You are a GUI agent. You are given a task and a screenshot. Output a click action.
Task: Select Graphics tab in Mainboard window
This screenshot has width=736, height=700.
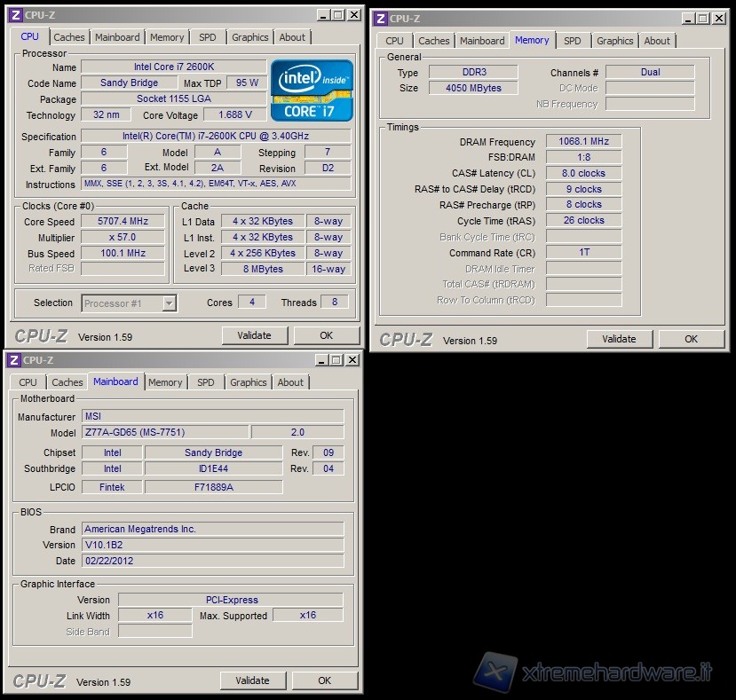[248, 382]
